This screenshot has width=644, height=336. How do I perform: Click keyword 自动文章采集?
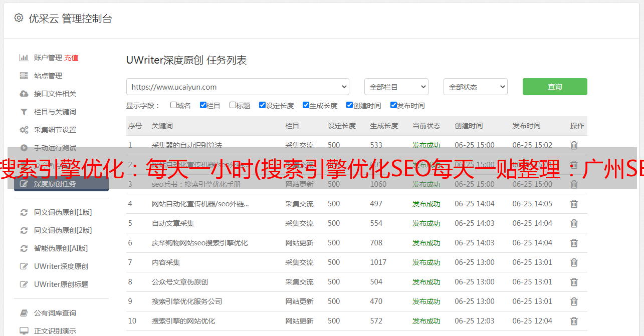coord(173,223)
